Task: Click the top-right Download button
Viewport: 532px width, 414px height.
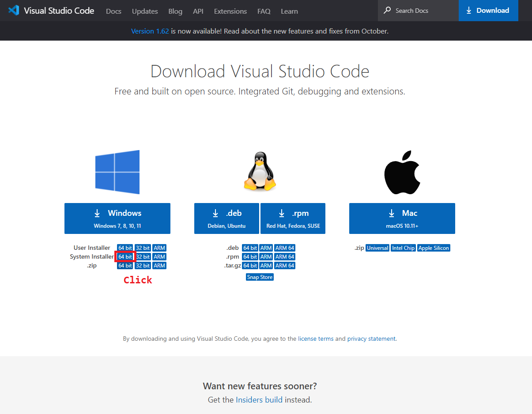Action: click(488, 11)
